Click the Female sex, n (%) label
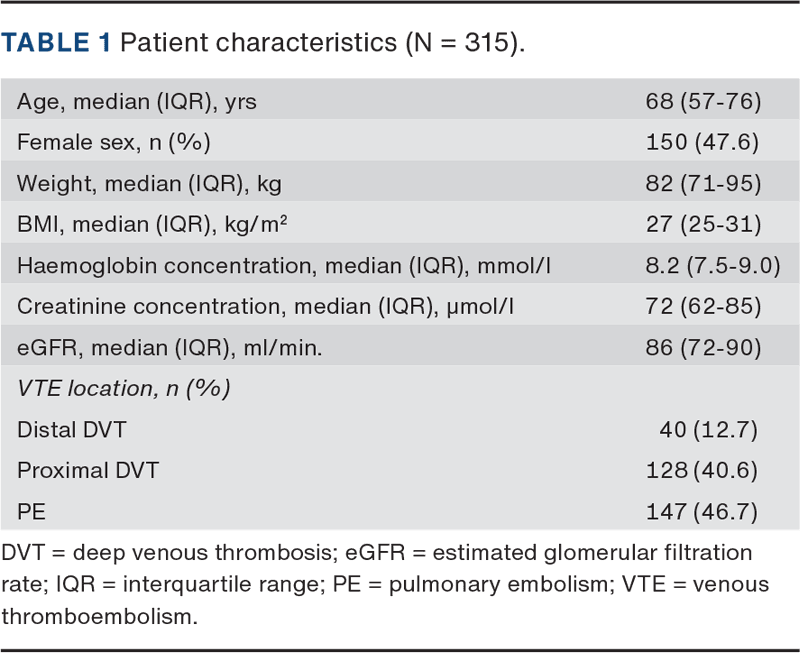The height and width of the screenshot is (653, 800). (114, 142)
